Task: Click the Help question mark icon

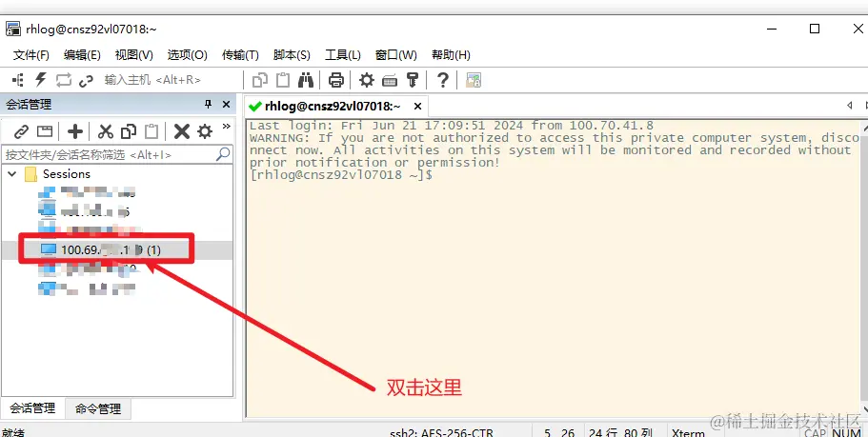Action: (x=442, y=80)
